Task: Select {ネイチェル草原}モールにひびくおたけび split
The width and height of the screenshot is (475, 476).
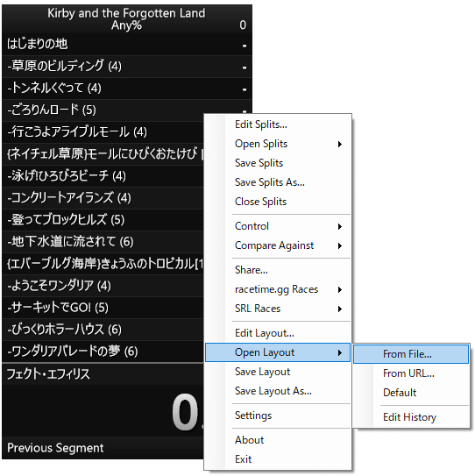Action: tap(103, 154)
